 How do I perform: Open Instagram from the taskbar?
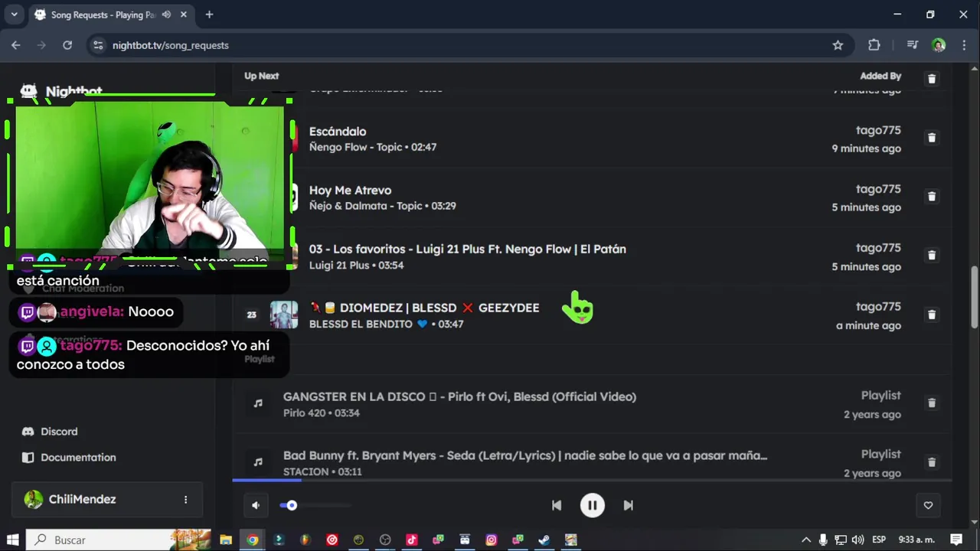491,540
